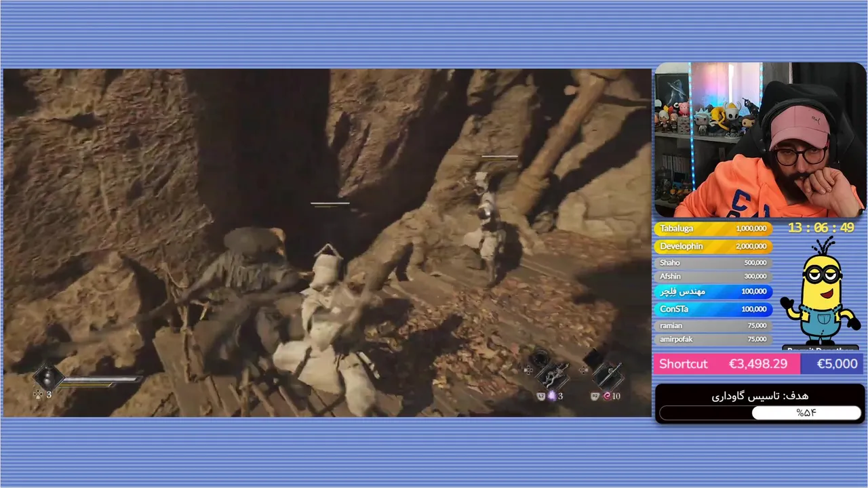The height and width of the screenshot is (488, 868).
Task: Click the gourd count 3 below flask
Action: [x=49, y=394]
